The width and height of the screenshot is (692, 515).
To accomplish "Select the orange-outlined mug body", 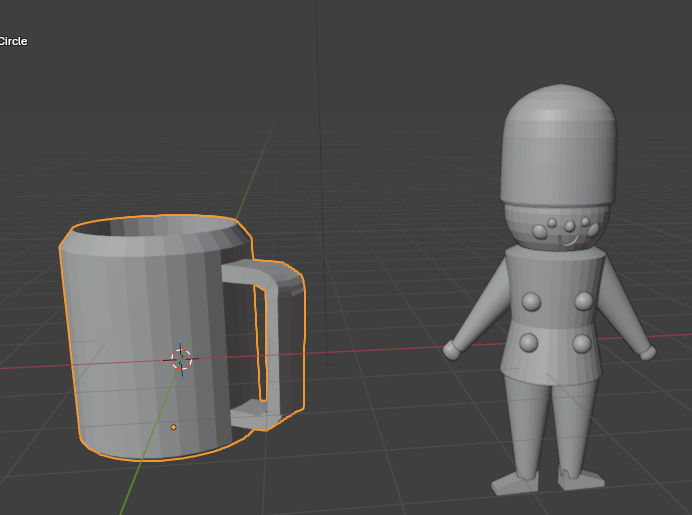I will click(x=150, y=338).
